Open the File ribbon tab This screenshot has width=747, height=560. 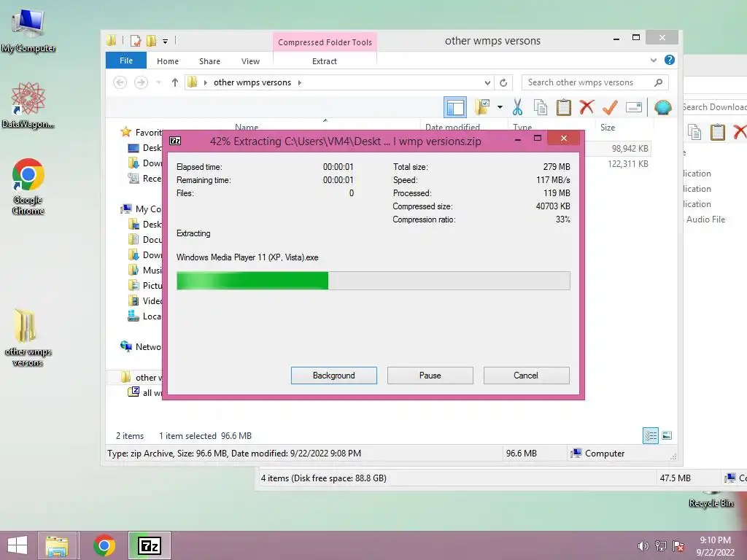pos(126,61)
